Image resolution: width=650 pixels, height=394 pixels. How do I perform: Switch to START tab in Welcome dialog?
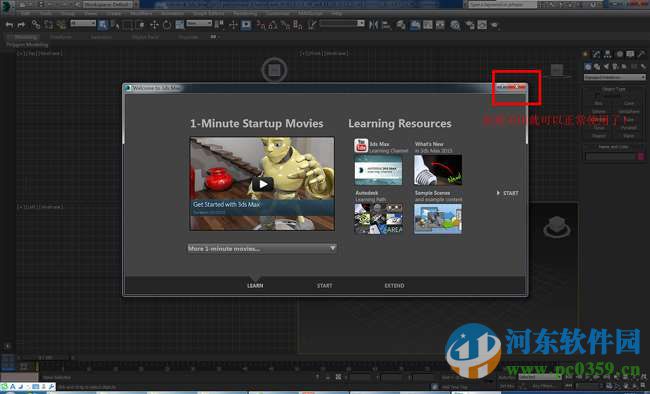(x=325, y=285)
